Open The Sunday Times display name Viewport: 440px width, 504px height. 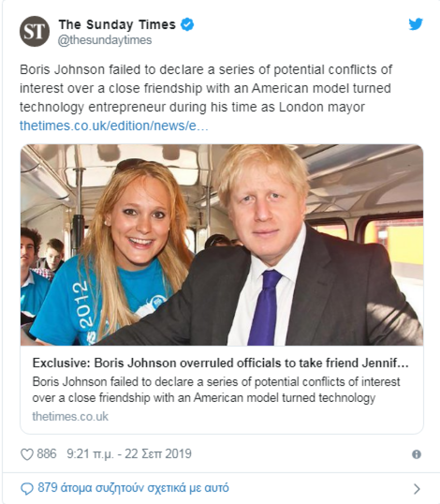117,25
